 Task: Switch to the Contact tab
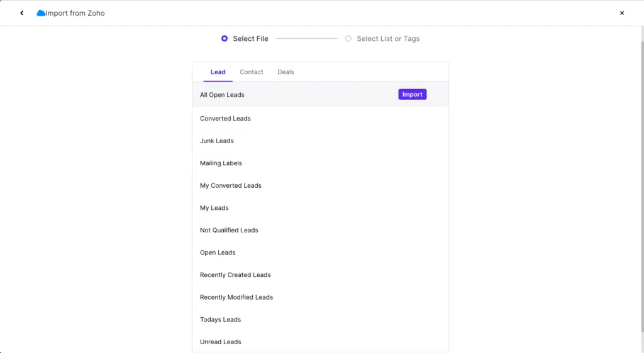click(252, 72)
